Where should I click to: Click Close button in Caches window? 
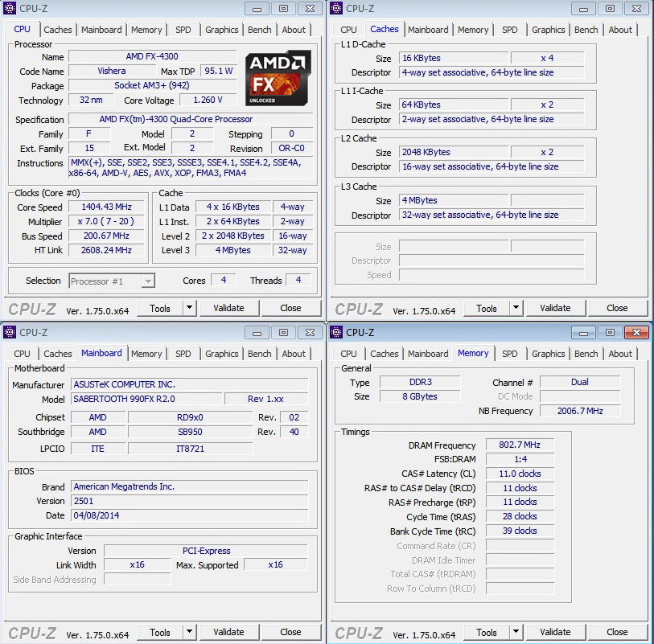coord(617,308)
